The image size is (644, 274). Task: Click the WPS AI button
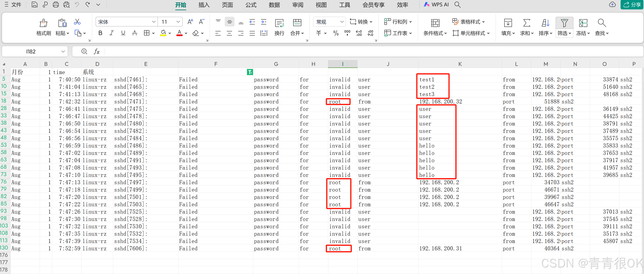click(x=437, y=4)
